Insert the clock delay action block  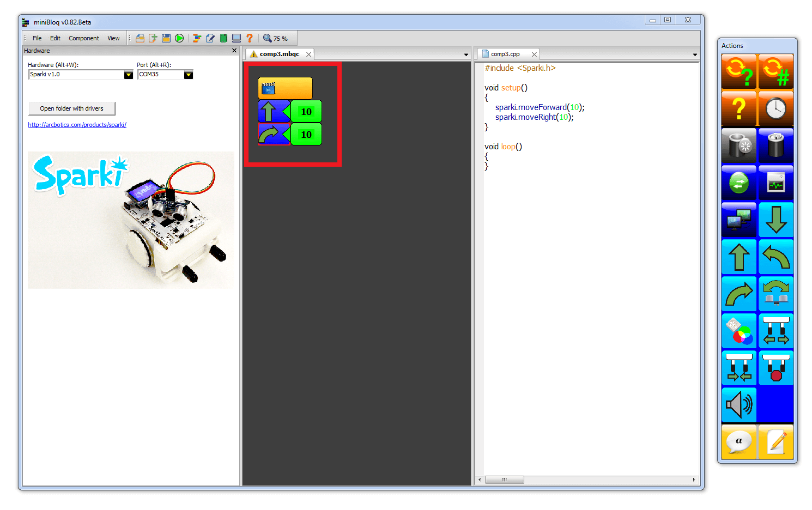[775, 109]
